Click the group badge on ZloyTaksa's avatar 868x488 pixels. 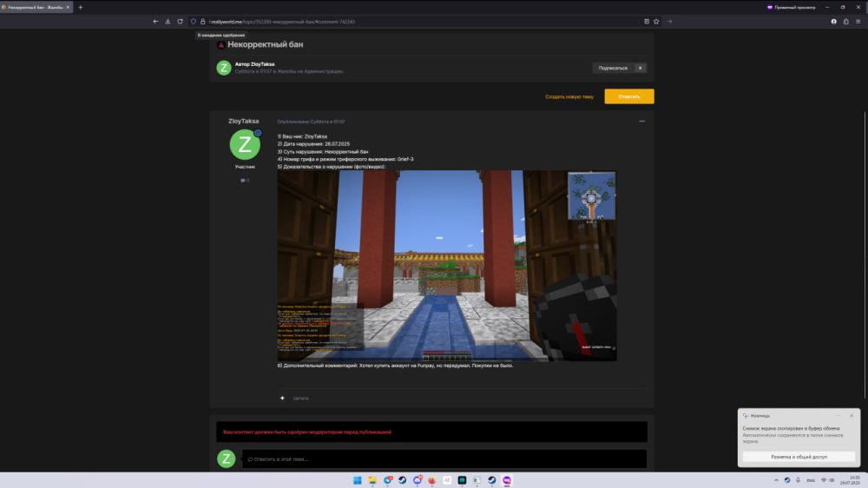258,133
